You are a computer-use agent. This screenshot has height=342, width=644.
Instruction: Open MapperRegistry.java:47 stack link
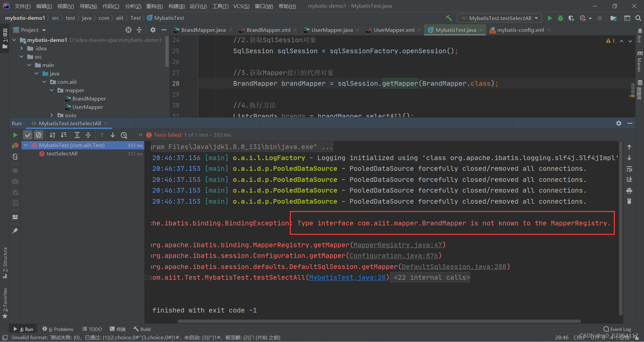(x=398, y=245)
